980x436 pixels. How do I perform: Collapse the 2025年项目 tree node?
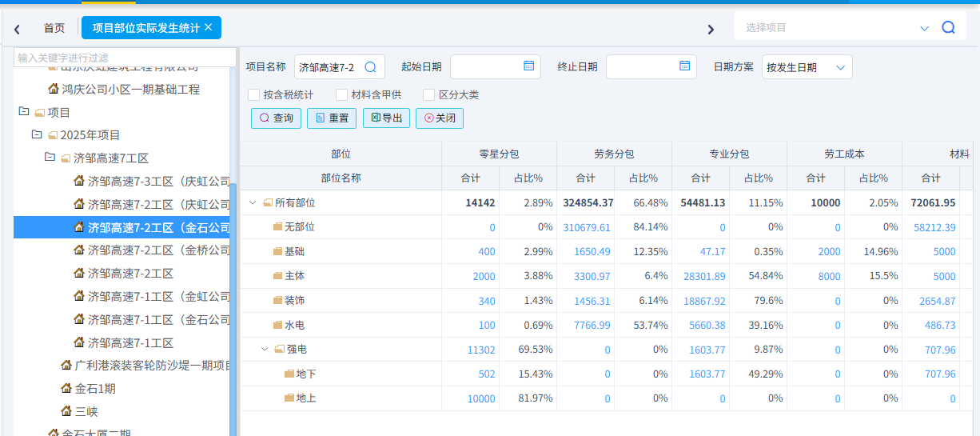coord(37,134)
